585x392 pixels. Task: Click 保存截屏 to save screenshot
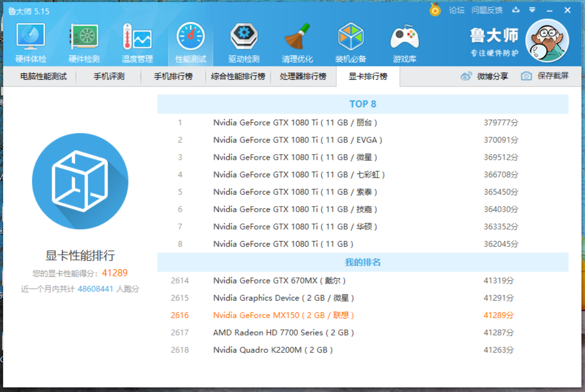pos(545,76)
